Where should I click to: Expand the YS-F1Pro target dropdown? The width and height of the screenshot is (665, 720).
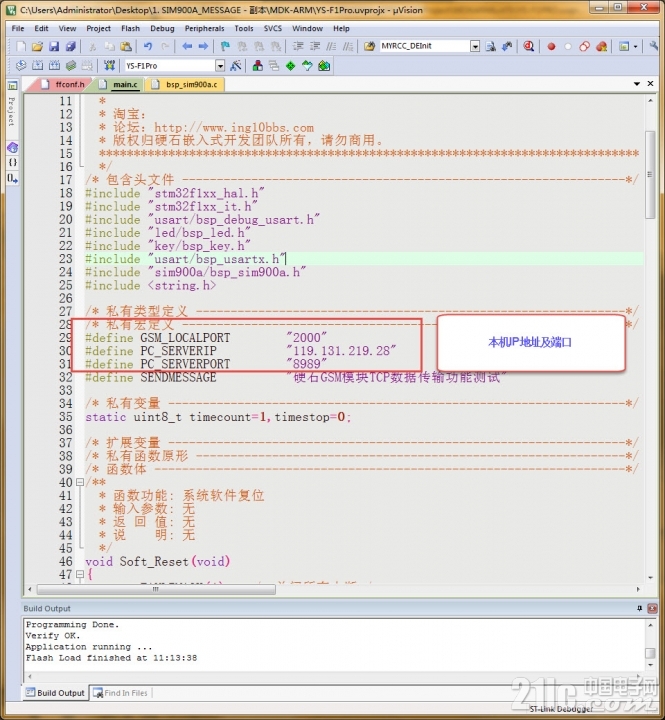[220, 66]
